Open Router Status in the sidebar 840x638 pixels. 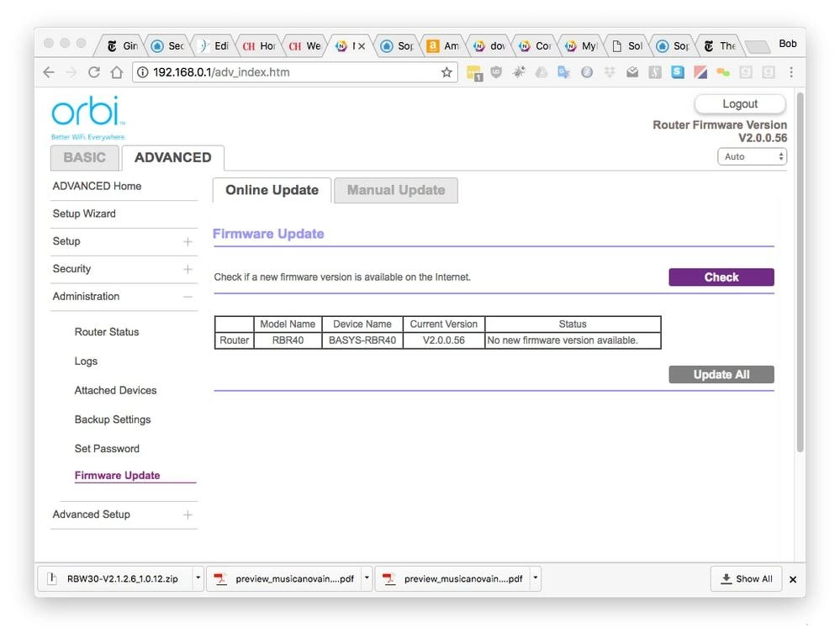[107, 332]
